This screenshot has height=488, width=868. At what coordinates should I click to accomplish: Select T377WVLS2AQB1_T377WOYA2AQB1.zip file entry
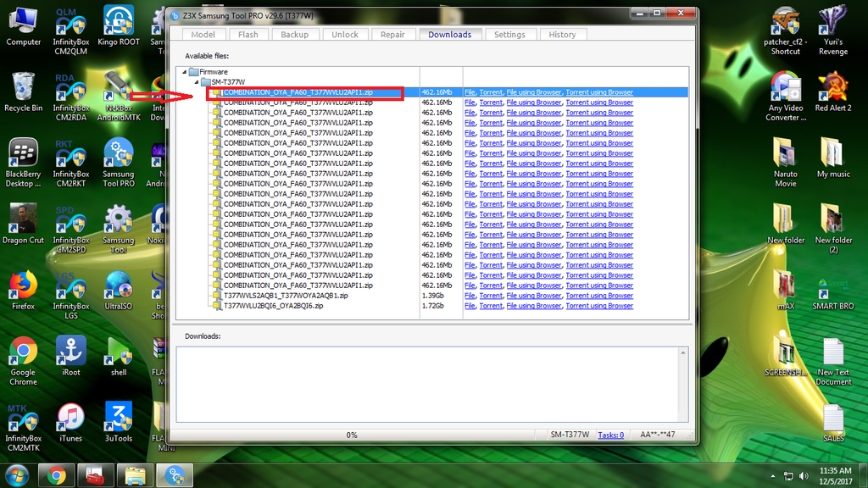pyautogui.click(x=285, y=296)
